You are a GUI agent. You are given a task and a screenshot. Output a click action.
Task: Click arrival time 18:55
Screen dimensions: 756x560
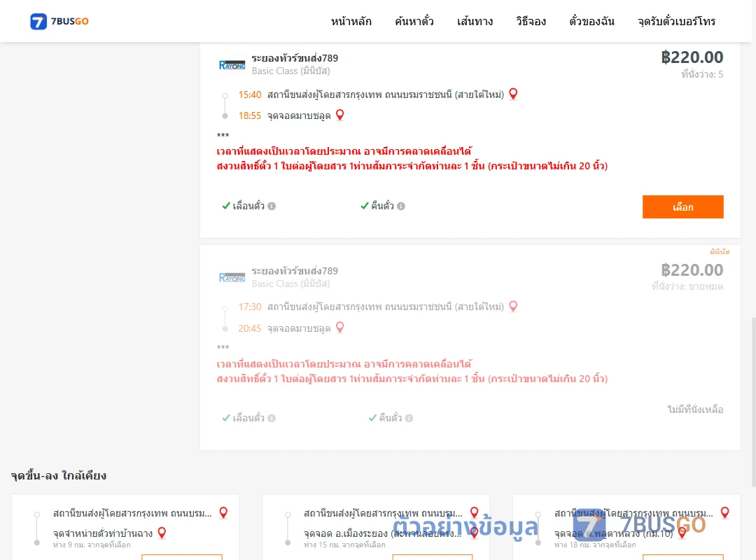pyautogui.click(x=250, y=115)
